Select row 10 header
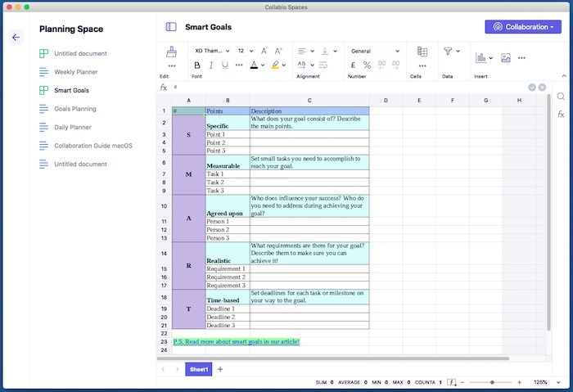This screenshot has height=392, width=573. 164,206
